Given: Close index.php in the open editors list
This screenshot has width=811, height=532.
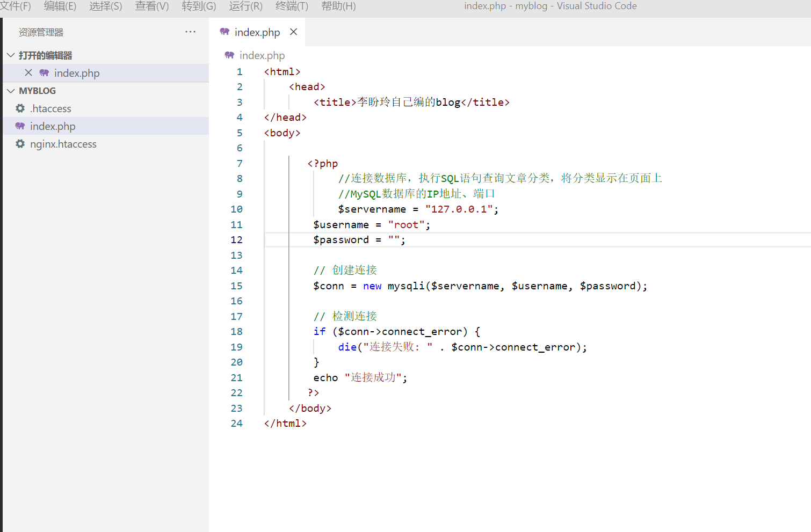Looking at the screenshot, I should (x=28, y=72).
